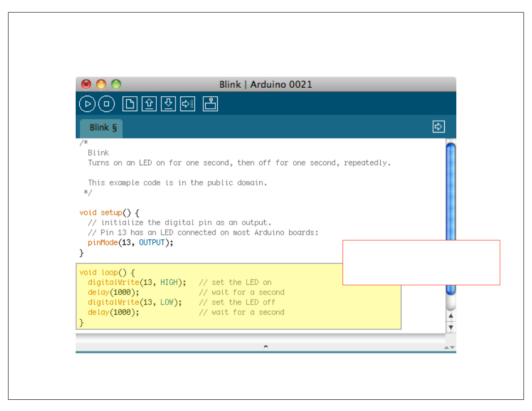The width and height of the screenshot is (532, 411).
Task: Close the Blink window with red button
Action: click(x=86, y=84)
